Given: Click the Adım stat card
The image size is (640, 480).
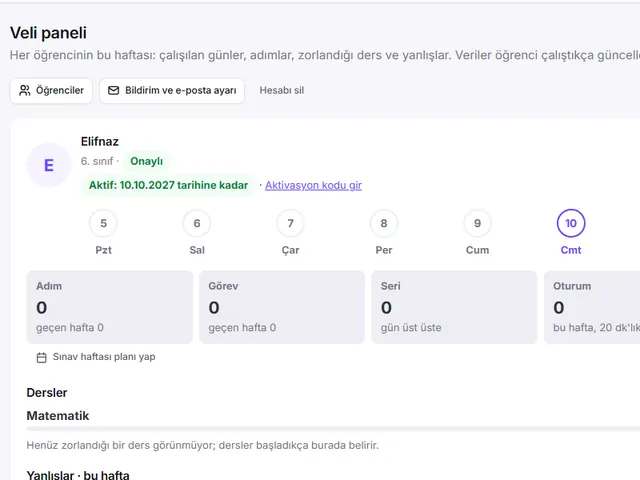Looking at the screenshot, I should (109, 307).
